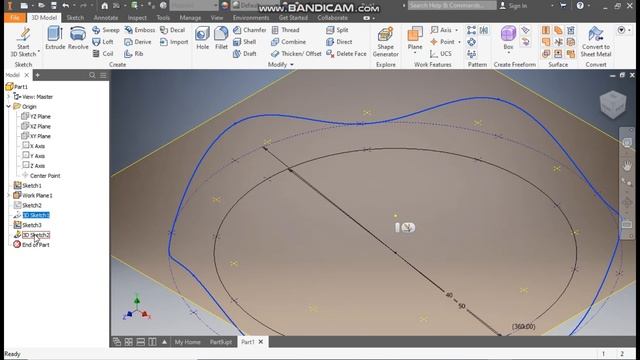
Task: Select the Fillet tool
Action: pos(221,38)
